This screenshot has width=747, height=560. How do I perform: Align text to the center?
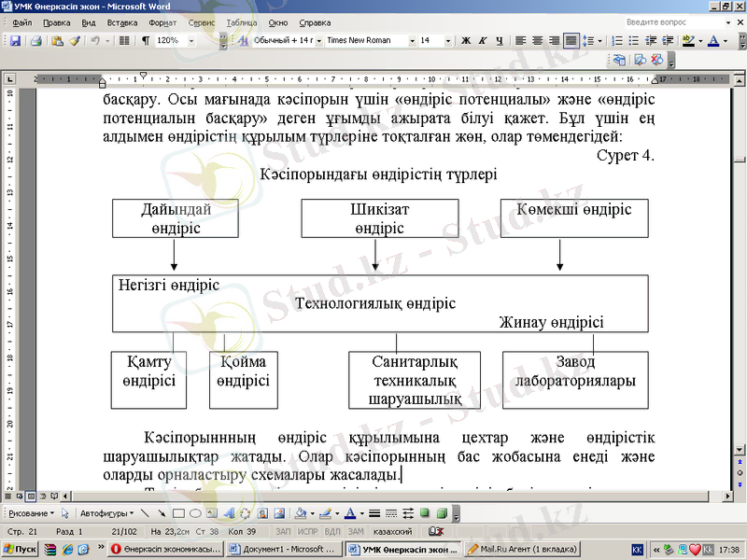[x=537, y=41]
